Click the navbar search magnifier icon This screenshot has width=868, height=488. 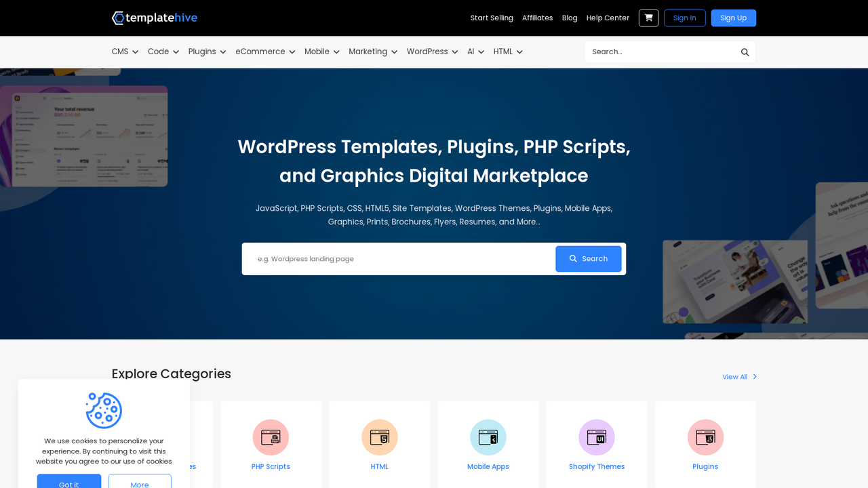745,52
